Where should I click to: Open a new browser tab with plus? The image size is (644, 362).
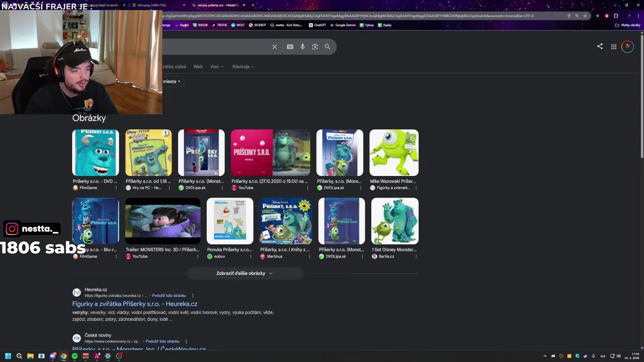pos(253,5)
